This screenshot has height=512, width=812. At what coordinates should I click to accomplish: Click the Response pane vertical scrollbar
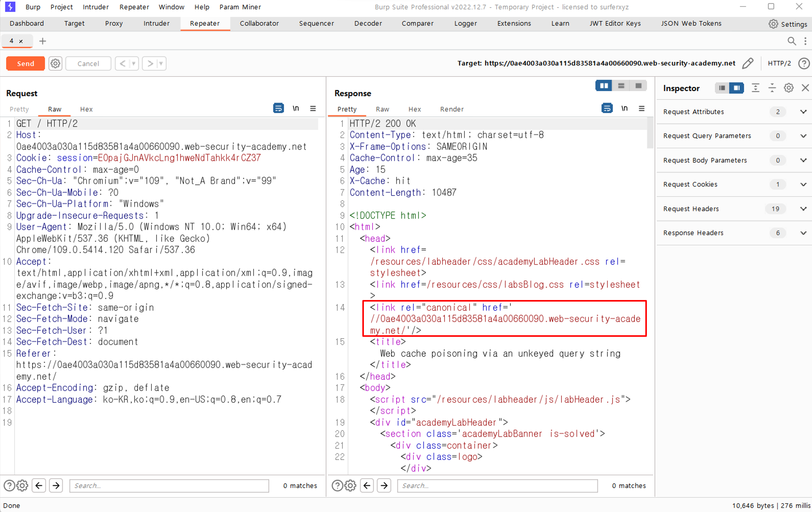(x=650, y=133)
